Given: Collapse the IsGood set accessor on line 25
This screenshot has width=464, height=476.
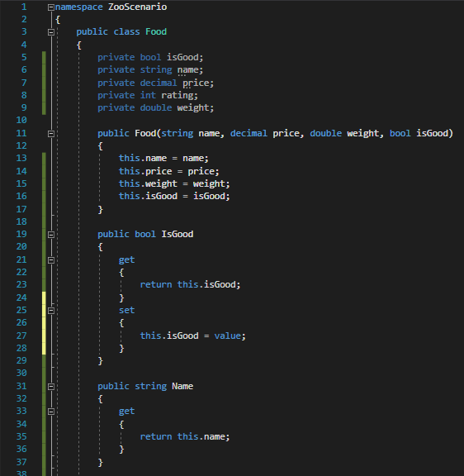Looking at the screenshot, I should pyautogui.click(x=51, y=311).
